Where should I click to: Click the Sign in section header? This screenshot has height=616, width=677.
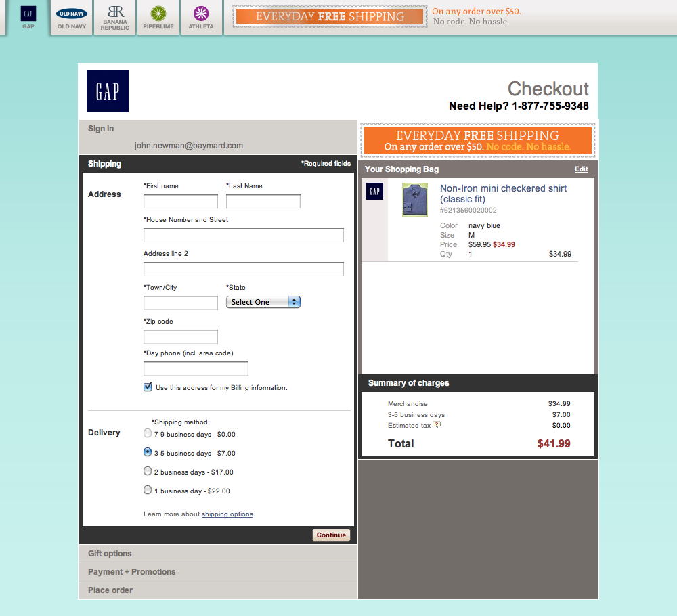pos(100,128)
